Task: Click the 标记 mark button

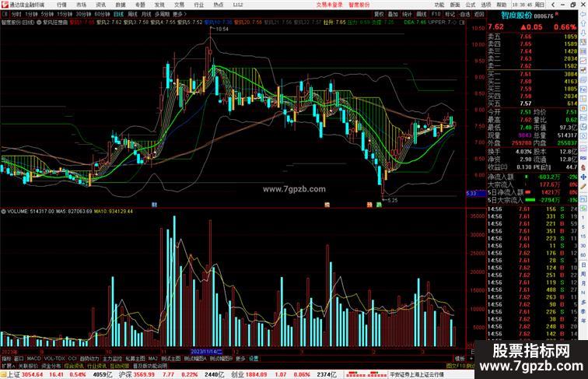Action: pyautogui.click(x=450, y=14)
